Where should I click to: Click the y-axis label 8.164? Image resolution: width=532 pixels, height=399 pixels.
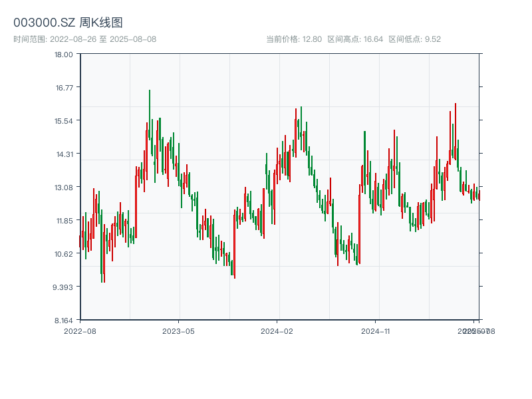click(64, 321)
